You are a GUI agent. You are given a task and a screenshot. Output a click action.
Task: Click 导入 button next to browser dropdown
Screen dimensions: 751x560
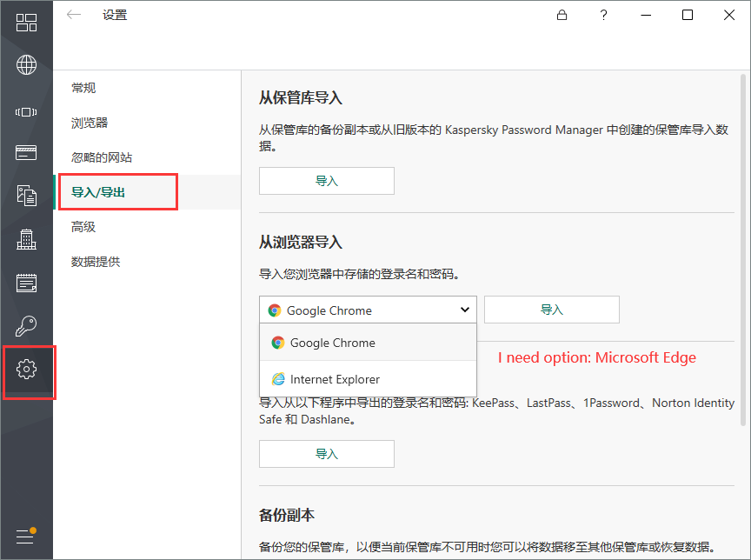(x=552, y=310)
